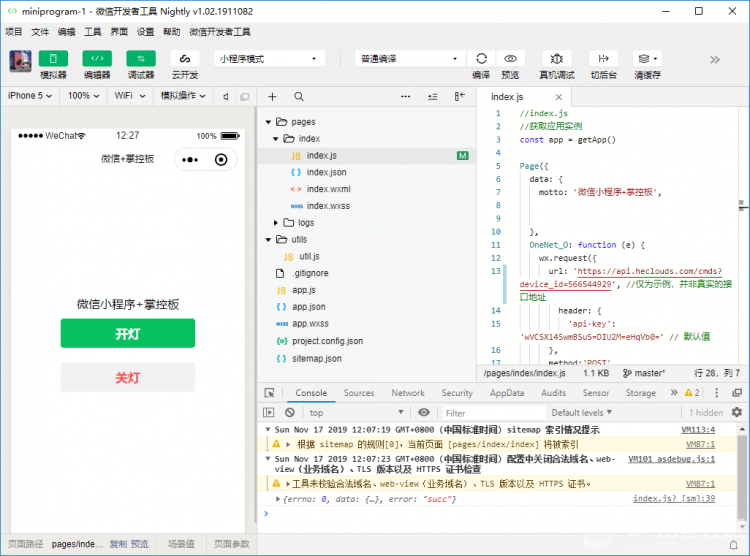
Task: Open the simulated operations dropdown
Action: 183,96
